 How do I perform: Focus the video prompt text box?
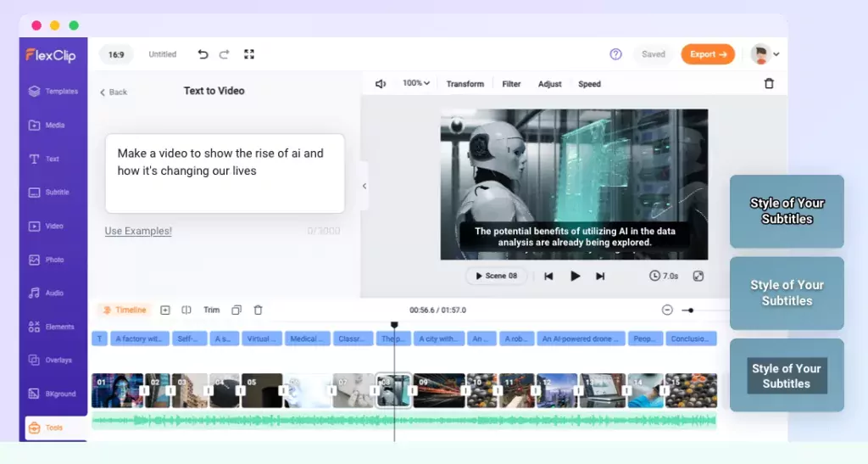[225, 173]
